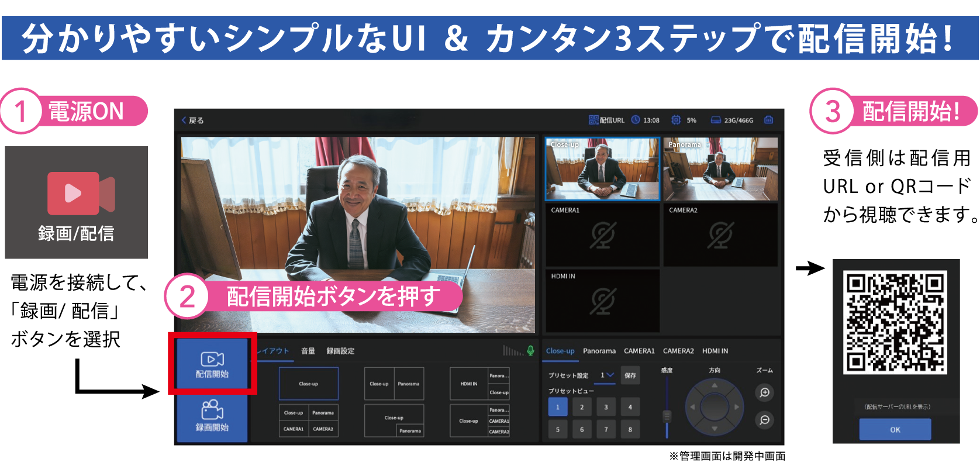
Task: Click the CPU usage 5% icon
Action: click(x=676, y=120)
